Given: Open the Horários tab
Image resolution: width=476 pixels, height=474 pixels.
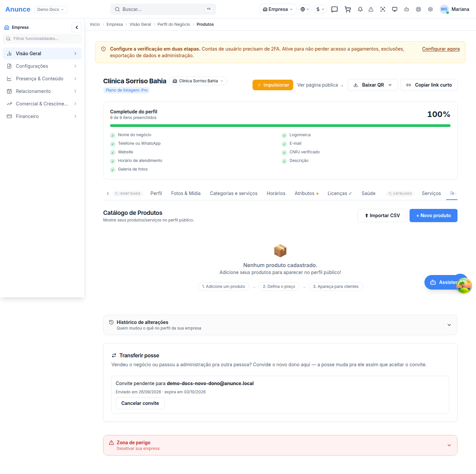Looking at the screenshot, I should [x=276, y=193].
